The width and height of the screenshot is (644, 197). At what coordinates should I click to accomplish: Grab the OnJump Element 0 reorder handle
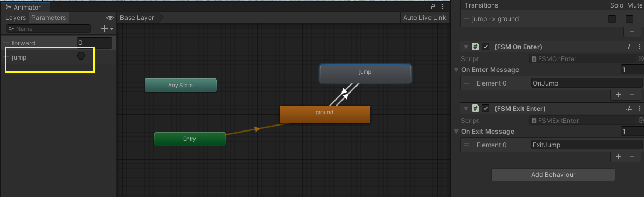[x=466, y=83]
